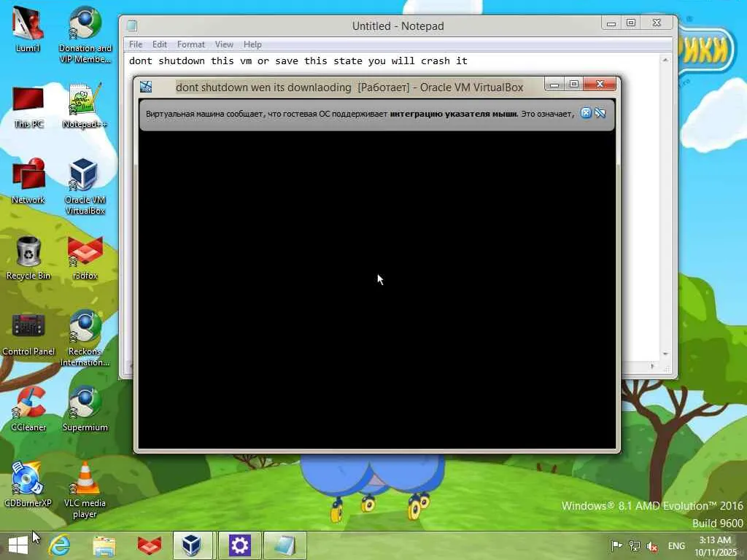
Task: Switch to Notepad taskbar button
Action: click(285, 545)
